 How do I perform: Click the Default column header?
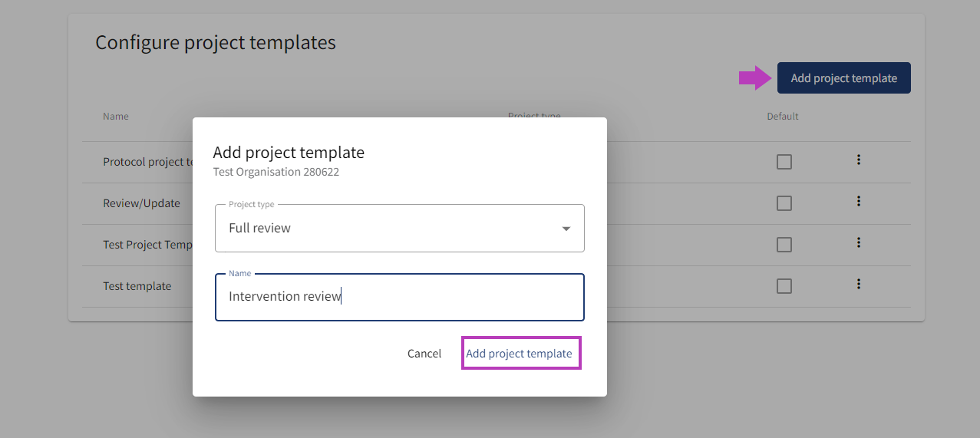[x=783, y=117]
